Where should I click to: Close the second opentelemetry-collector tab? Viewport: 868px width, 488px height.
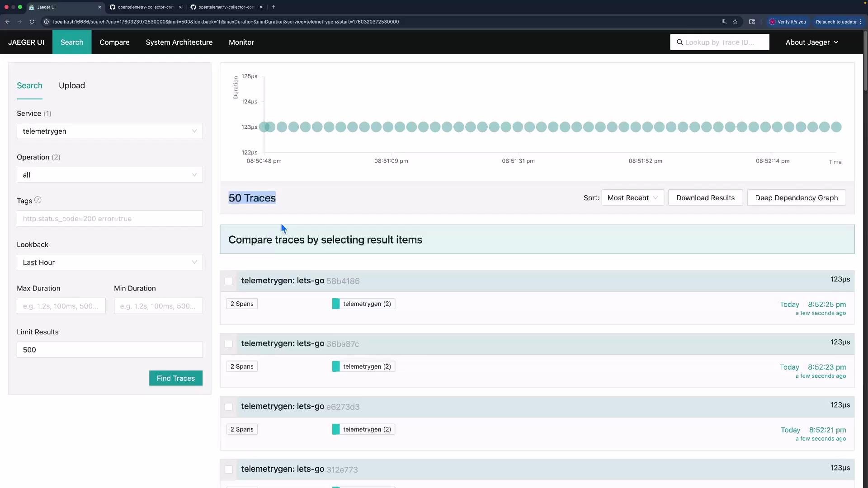click(x=261, y=7)
